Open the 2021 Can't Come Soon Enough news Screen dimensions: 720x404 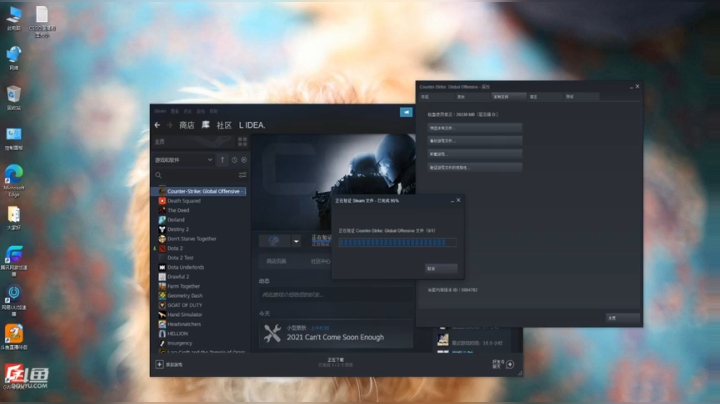point(335,337)
